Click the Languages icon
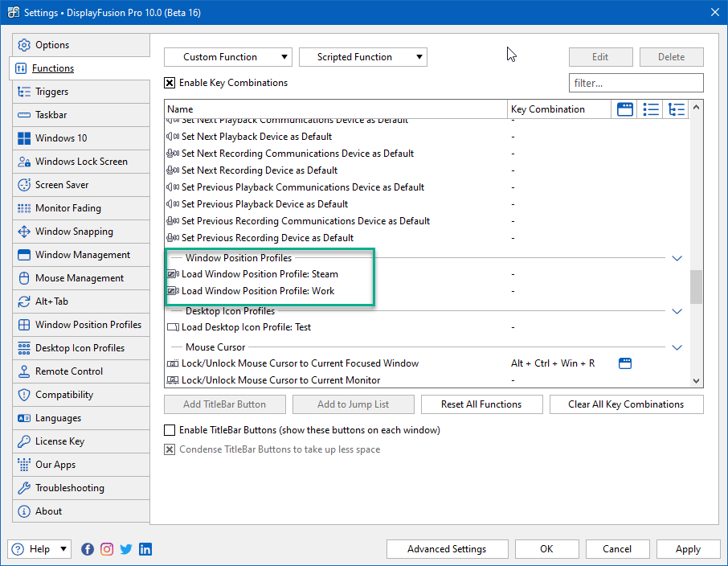This screenshot has height=566, width=728. pyautogui.click(x=24, y=418)
